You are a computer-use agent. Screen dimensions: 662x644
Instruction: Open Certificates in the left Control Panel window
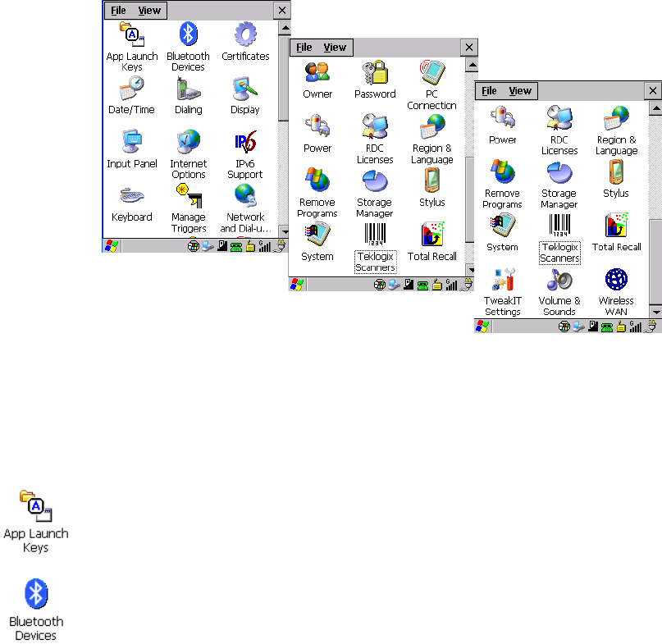point(245,42)
